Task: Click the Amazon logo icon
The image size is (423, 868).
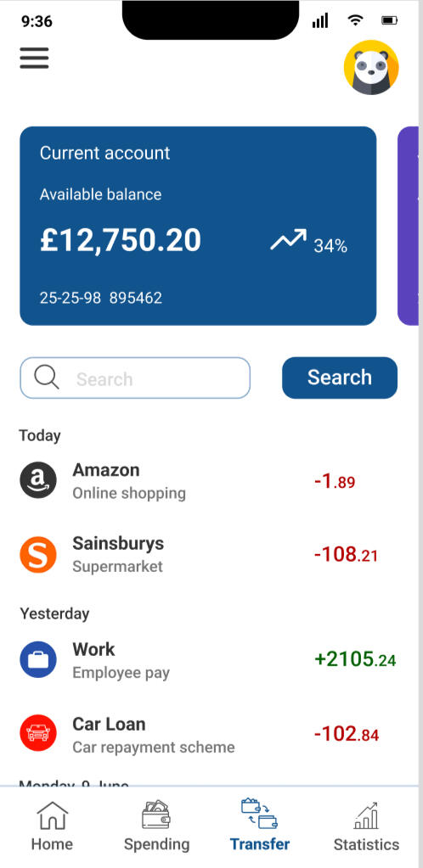Action: 38,480
